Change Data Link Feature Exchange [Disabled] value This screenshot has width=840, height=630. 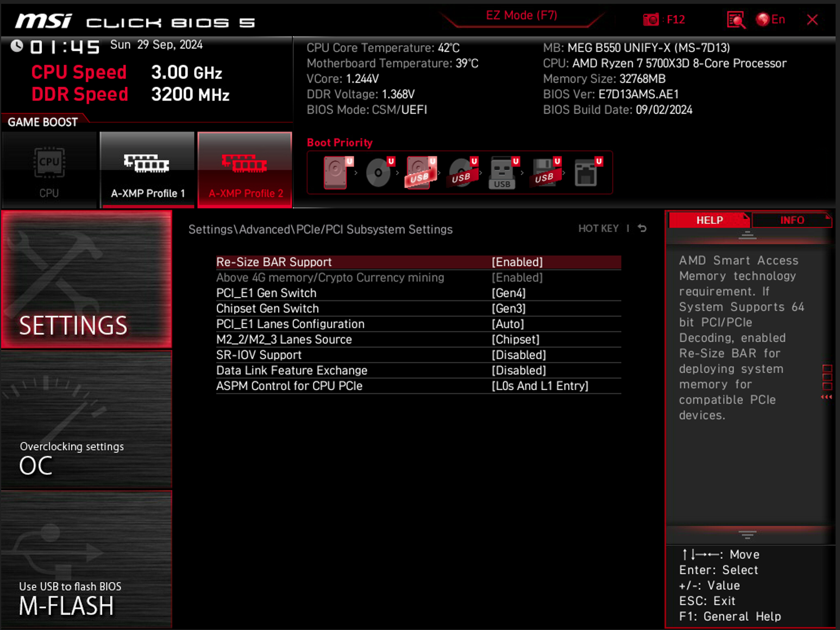coord(519,370)
